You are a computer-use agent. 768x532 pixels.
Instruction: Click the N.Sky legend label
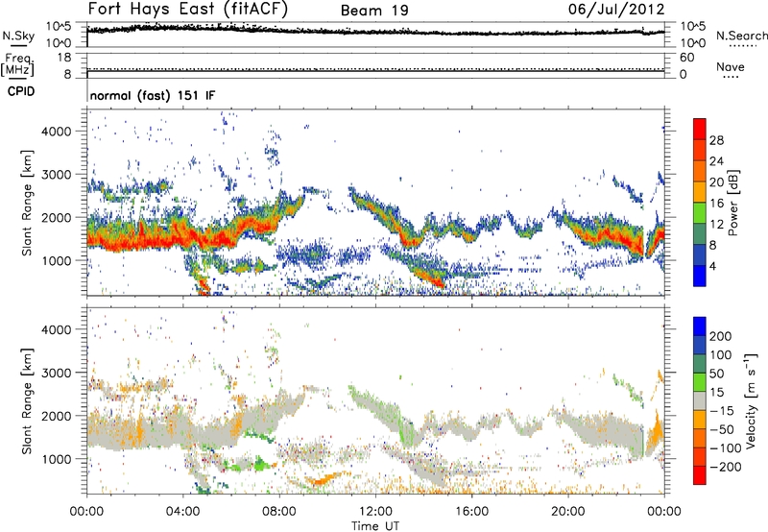18,36
